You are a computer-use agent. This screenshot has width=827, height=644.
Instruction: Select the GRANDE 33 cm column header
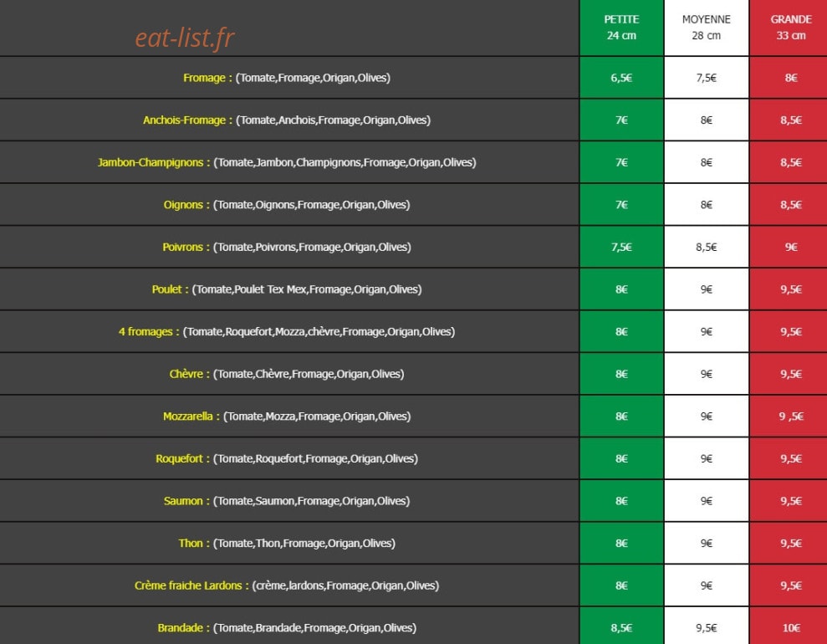790,28
